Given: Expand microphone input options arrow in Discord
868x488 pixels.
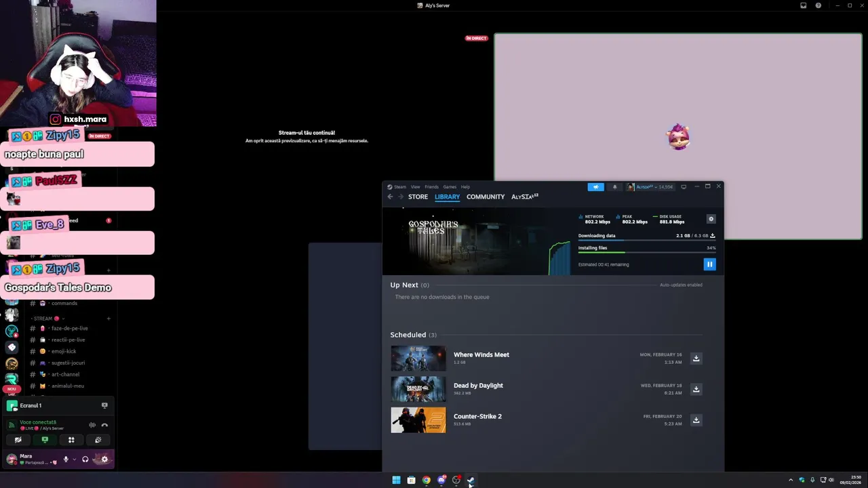Looking at the screenshot, I should (74, 459).
